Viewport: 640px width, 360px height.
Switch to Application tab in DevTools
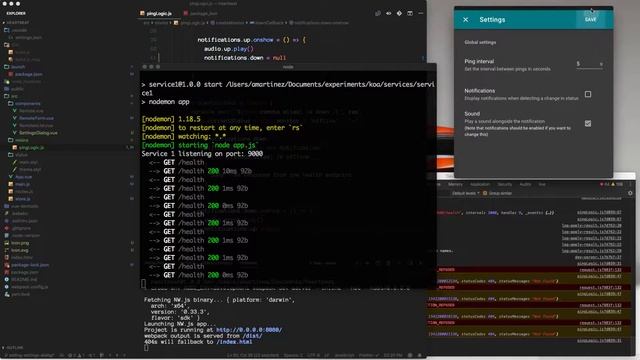480,184
